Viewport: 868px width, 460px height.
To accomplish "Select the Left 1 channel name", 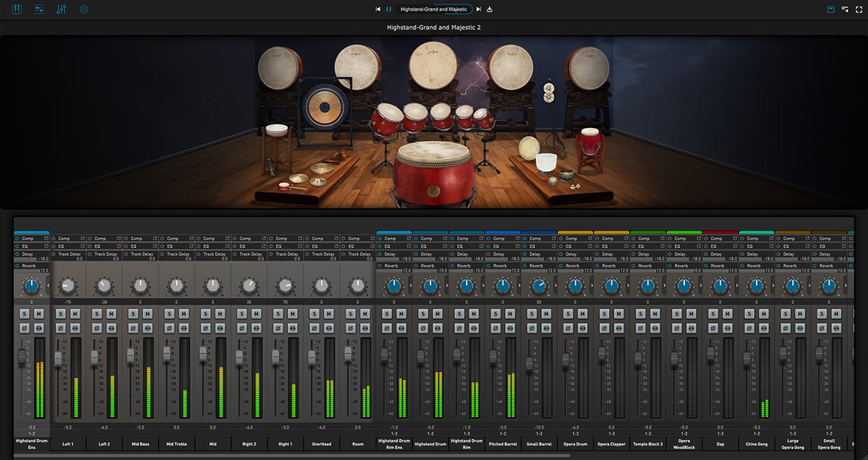I will coord(68,443).
